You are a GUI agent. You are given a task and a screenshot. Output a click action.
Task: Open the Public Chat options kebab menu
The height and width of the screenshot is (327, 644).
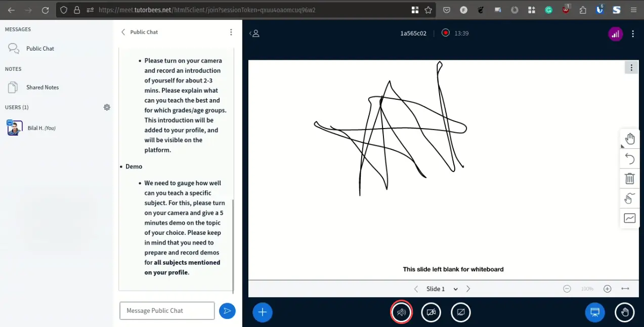click(x=231, y=32)
